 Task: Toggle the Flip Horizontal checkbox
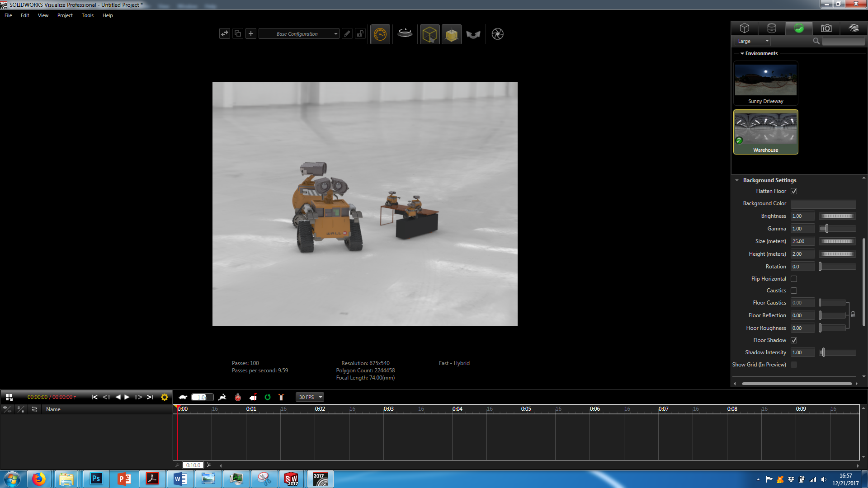coord(794,279)
